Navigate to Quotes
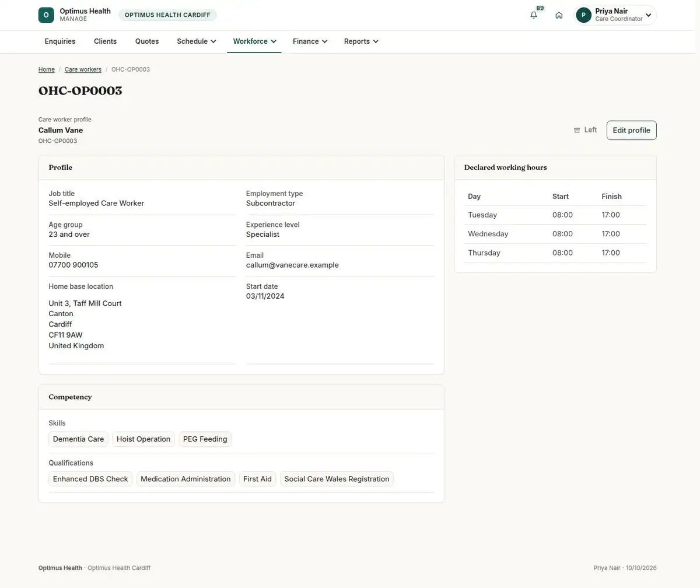 (147, 41)
